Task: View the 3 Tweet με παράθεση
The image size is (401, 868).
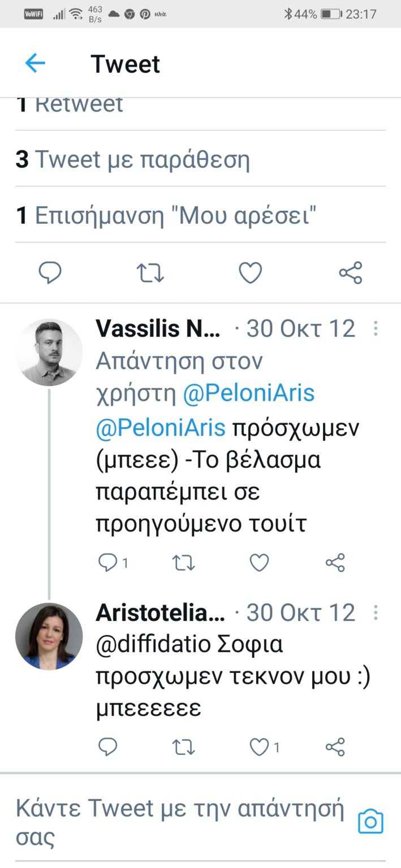Action: (133, 160)
